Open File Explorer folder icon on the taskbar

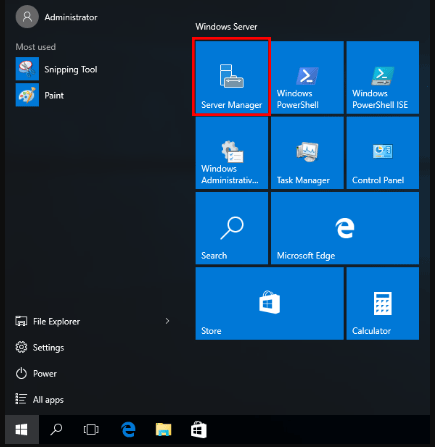coord(164,430)
